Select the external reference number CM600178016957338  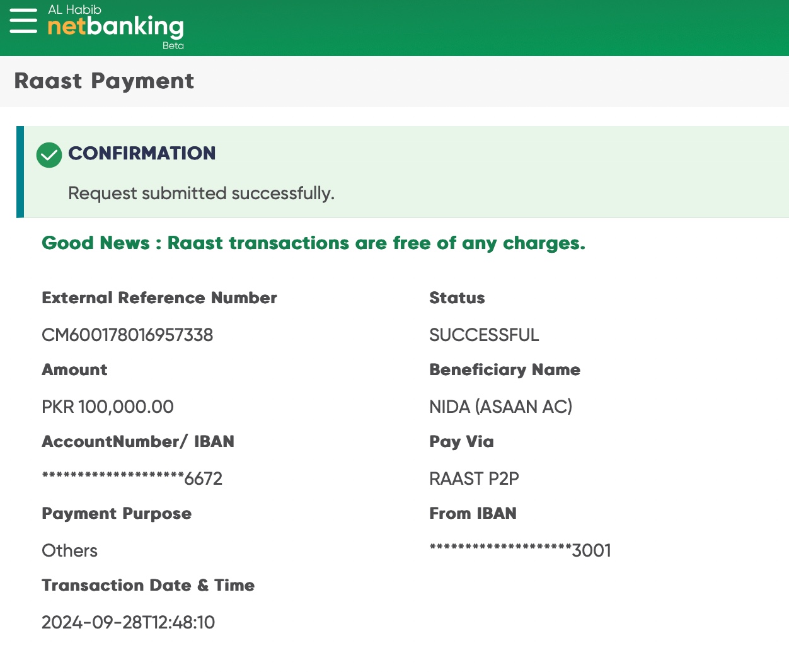127,335
